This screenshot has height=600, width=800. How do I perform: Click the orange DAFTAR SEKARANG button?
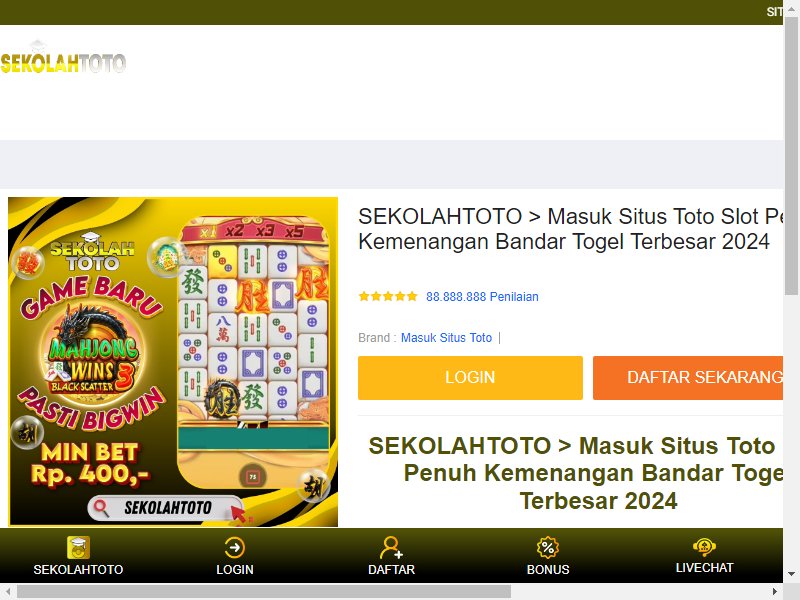pyautogui.click(x=688, y=378)
